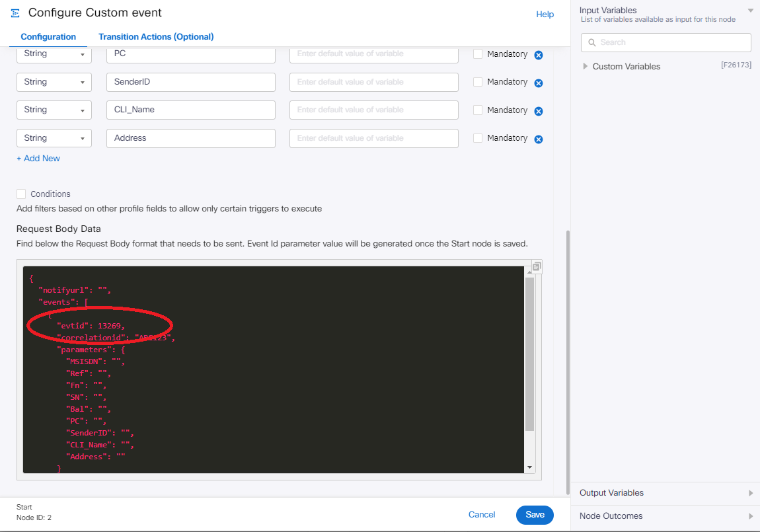Click the Configure Custom event header icon
The image size is (760, 532).
click(x=15, y=13)
